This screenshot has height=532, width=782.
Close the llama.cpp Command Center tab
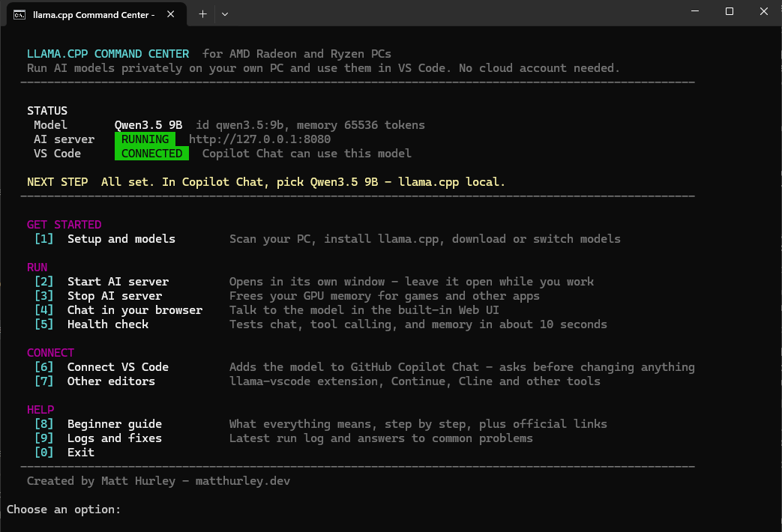170,14
